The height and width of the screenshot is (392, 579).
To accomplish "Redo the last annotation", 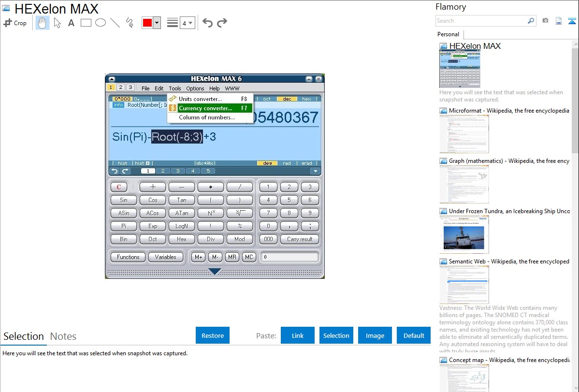I will [x=222, y=23].
